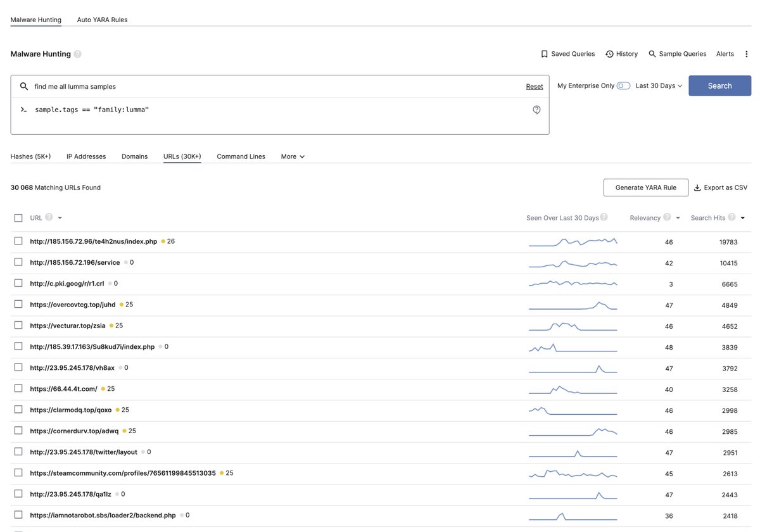Click info icon next to URL column header

pyautogui.click(x=49, y=217)
